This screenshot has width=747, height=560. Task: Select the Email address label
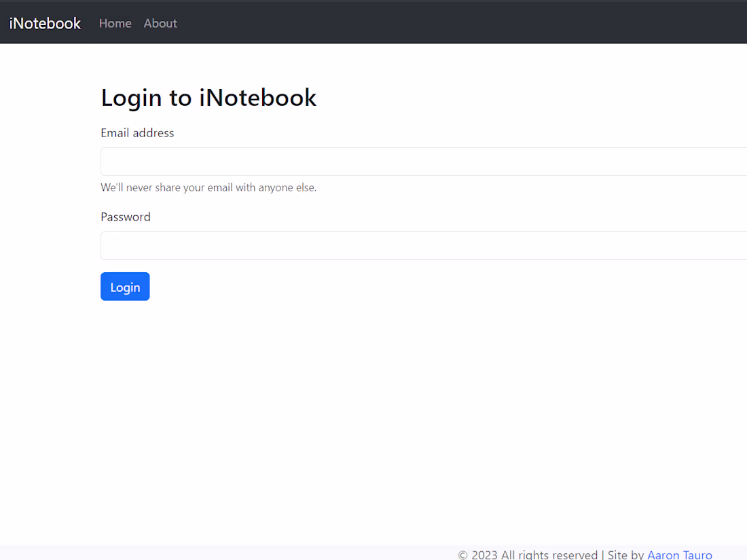pyautogui.click(x=137, y=132)
